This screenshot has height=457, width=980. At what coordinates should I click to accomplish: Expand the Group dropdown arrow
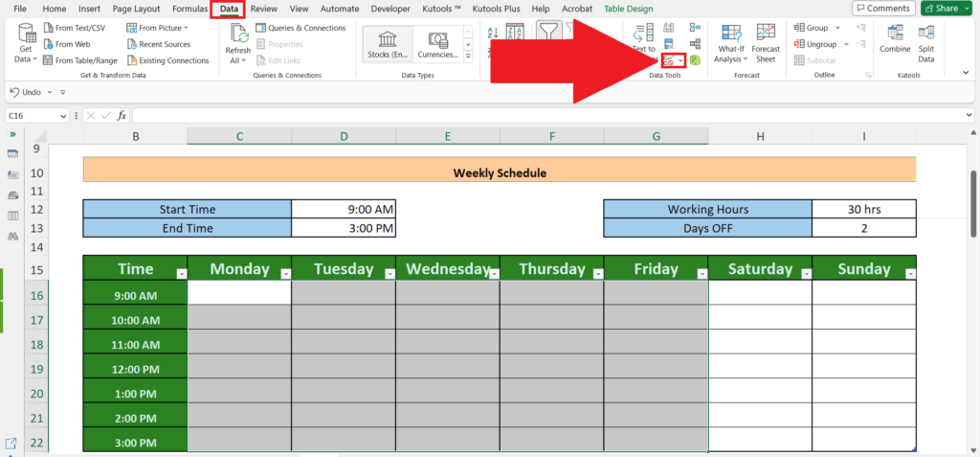(837, 28)
